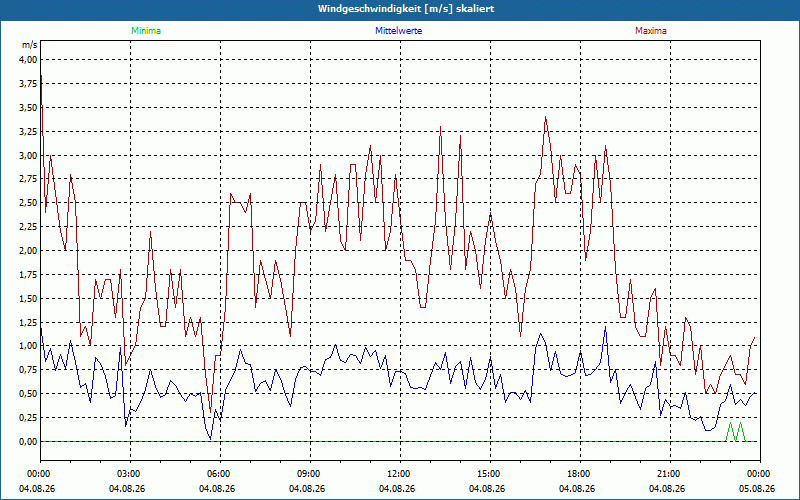Click the '18:00' time label on the x-axis
The image size is (800, 500).
coord(580,474)
